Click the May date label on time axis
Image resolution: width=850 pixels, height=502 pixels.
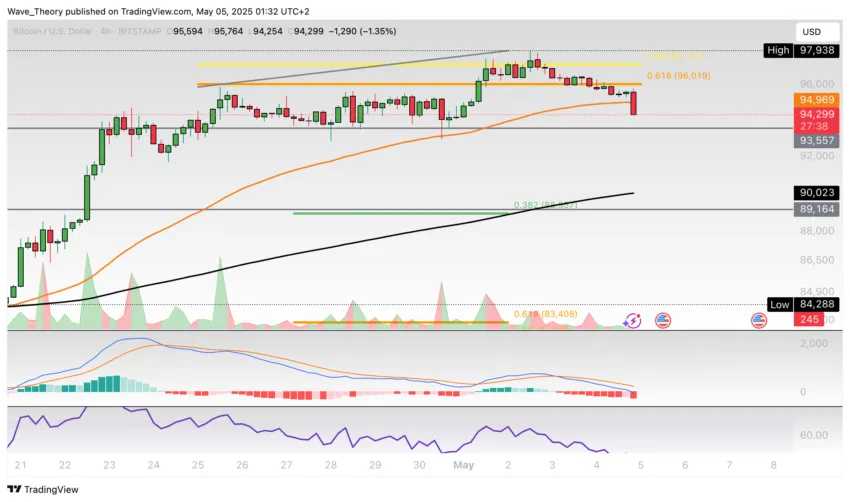(x=463, y=465)
